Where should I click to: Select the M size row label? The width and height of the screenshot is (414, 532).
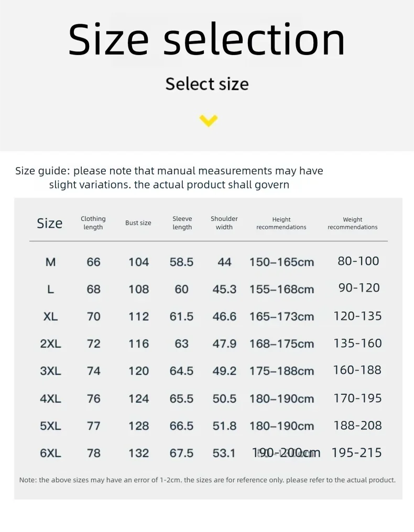click(x=50, y=262)
